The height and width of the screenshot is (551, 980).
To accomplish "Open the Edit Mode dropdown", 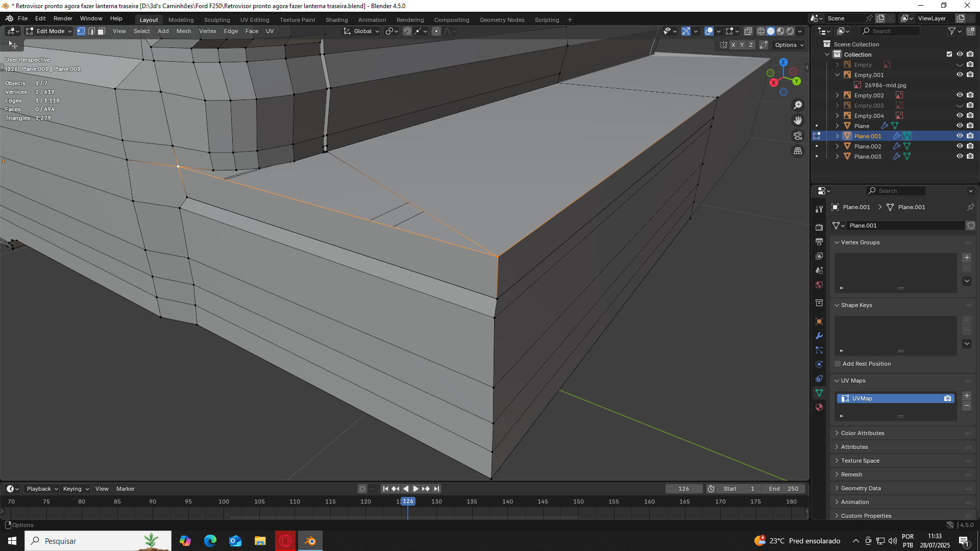I will (x=50, y=31).
